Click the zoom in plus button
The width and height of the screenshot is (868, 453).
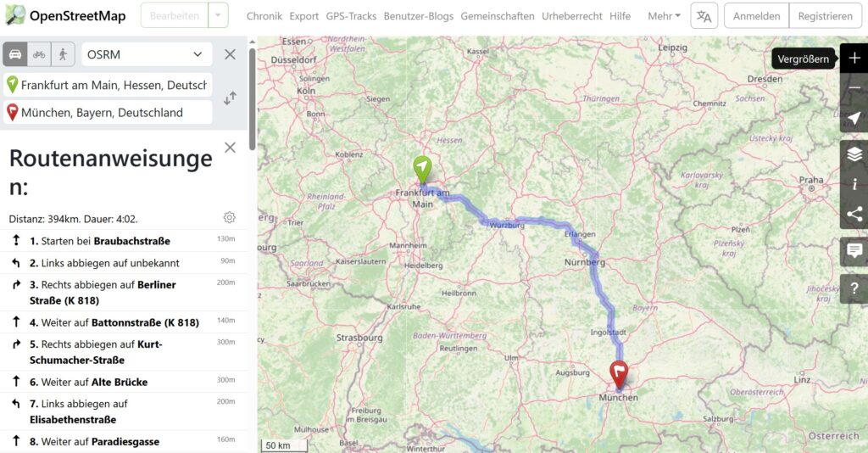tap(854, 59)
